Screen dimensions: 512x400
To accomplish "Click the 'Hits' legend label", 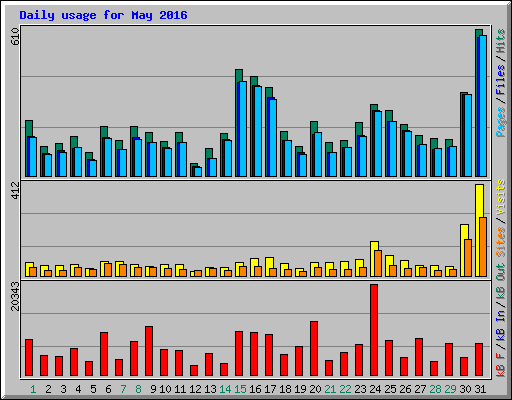I will point(501,41).
